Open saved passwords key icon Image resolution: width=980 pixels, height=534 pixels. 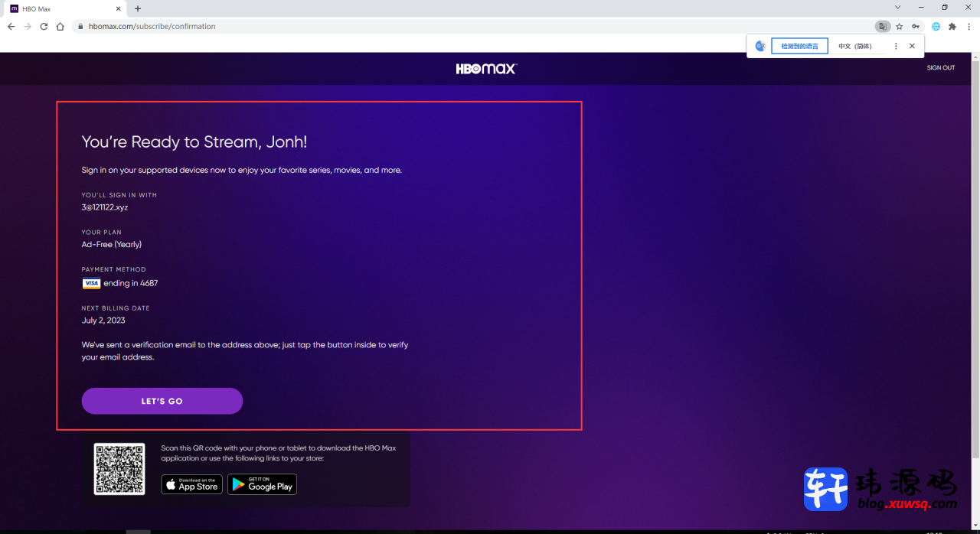(x=916, y=26)
